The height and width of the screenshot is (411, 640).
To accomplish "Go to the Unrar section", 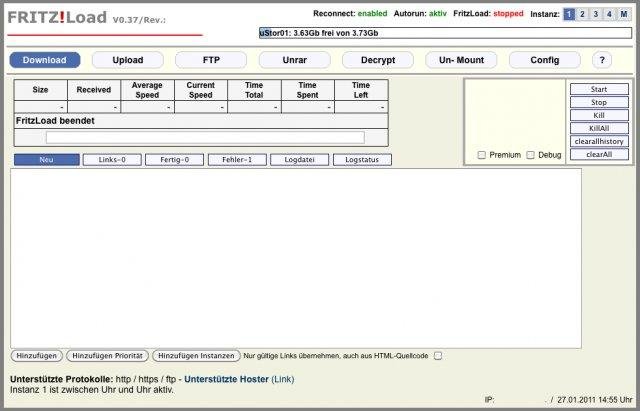I will pos(294,60).
